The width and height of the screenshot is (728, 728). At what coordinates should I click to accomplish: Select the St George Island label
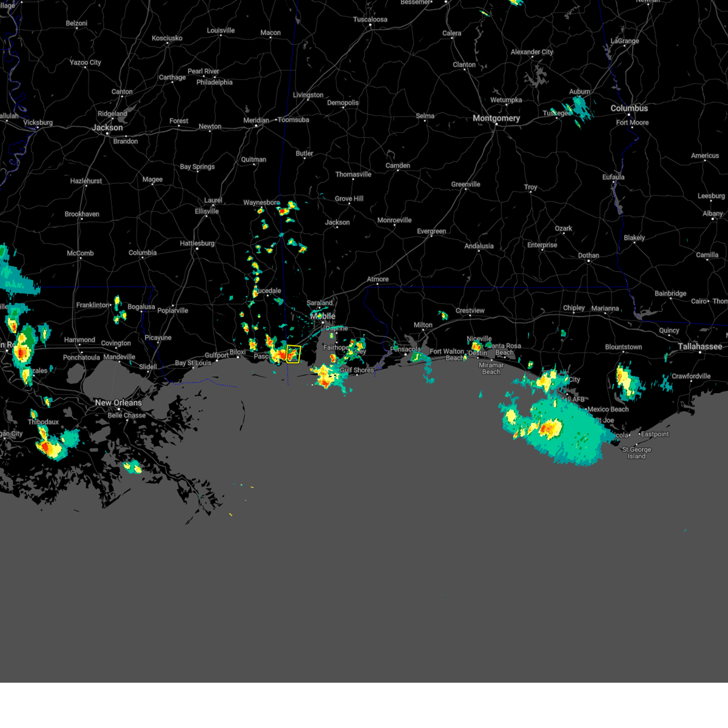pos(636,453)
